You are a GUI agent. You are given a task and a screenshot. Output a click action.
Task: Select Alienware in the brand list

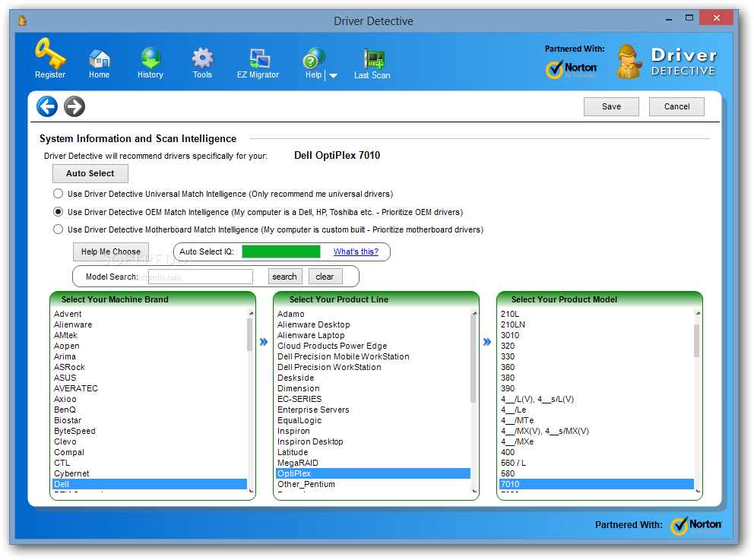click(x=150, y=324)
